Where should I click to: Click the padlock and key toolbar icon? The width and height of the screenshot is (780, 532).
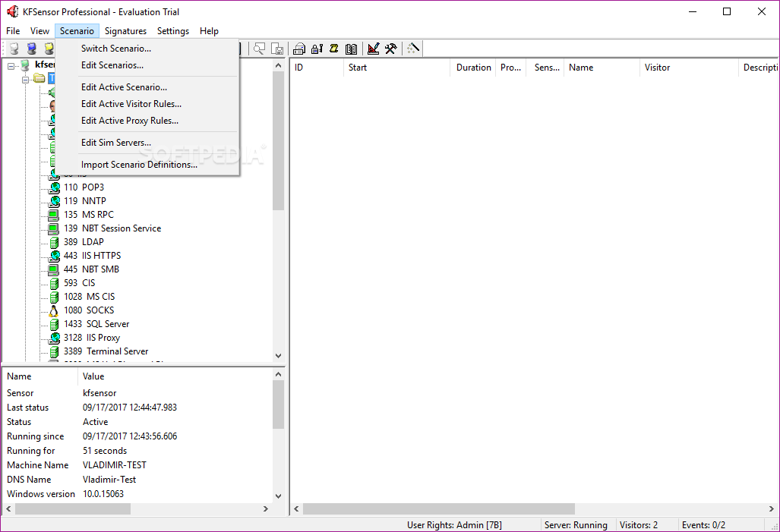point(317,49)
